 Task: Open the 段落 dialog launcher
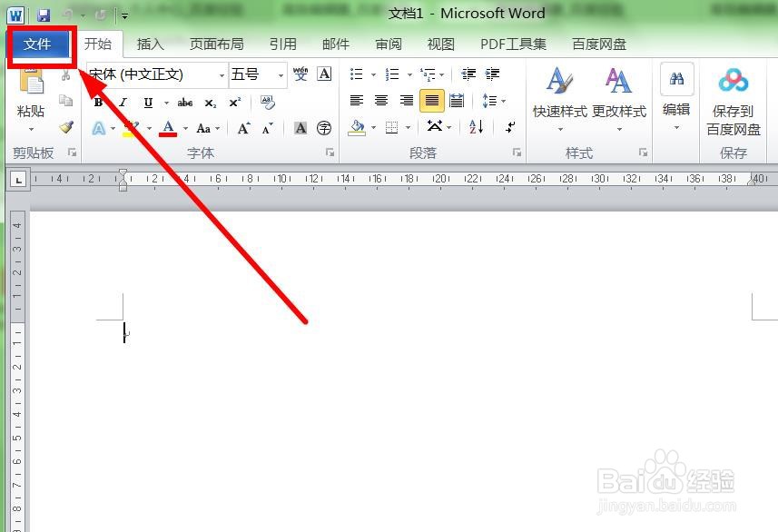517,153
